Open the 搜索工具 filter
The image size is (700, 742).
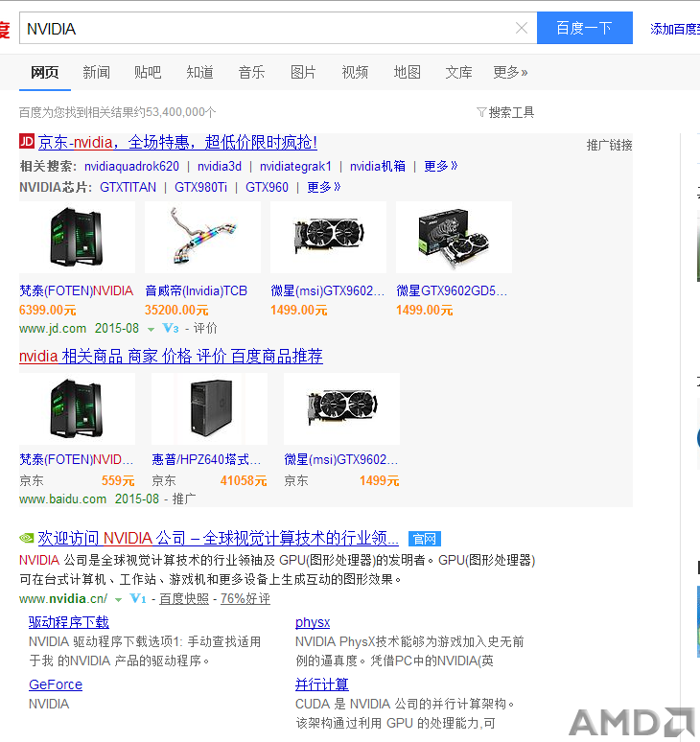(x=505, y=112)
